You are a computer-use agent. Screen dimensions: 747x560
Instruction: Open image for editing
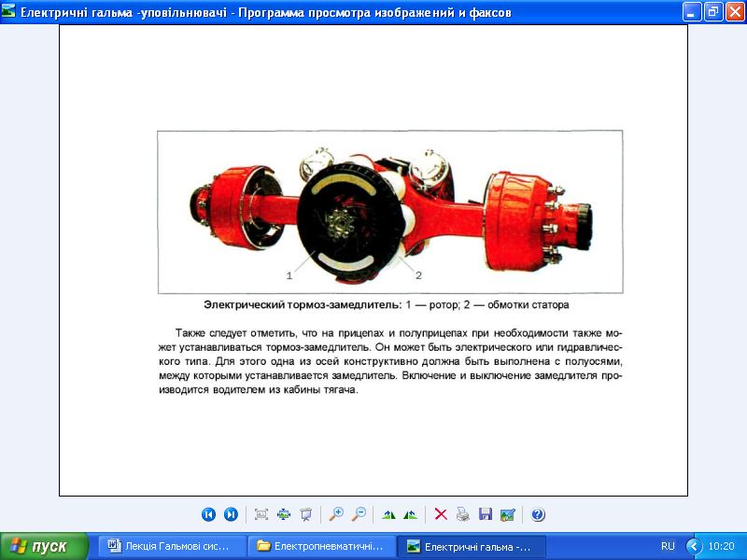pos(508,514)
